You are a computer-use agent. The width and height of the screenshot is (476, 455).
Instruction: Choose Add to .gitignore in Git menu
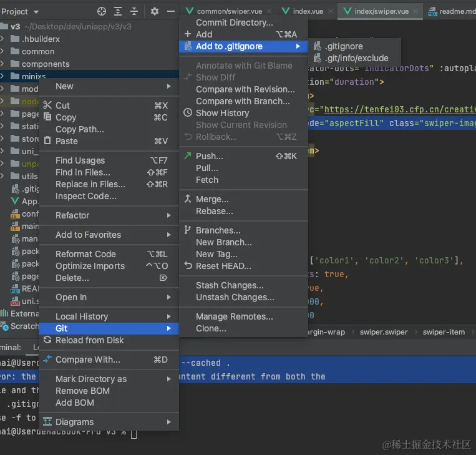point(243,46)
